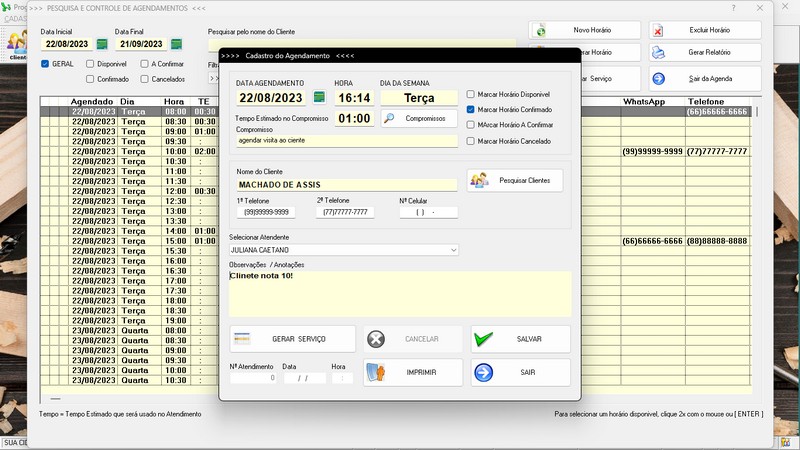Click the 2º Telefone field
The image size is (800, 450).
[x=345, y=212]
